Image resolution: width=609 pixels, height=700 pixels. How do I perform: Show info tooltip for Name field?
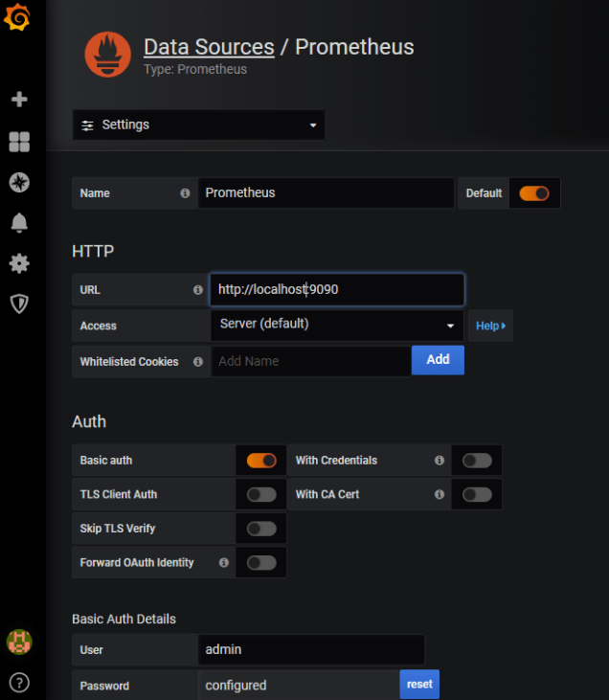[x=185, y=192]
